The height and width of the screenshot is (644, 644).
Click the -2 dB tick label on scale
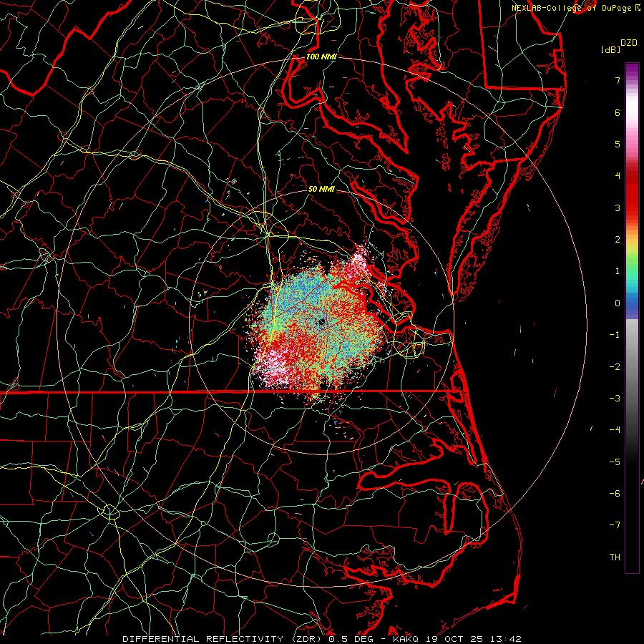click(615, 367)
